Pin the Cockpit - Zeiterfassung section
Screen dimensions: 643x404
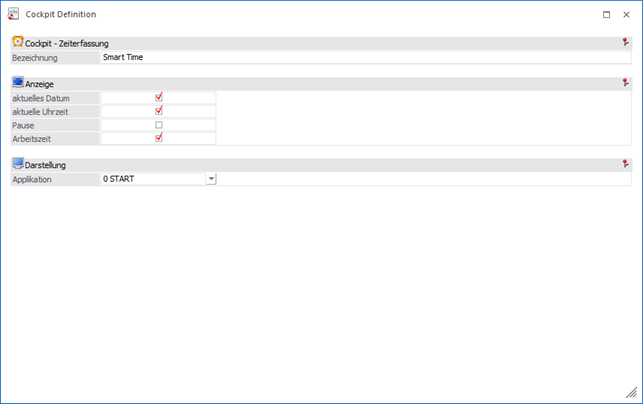(x=625, y=43)
